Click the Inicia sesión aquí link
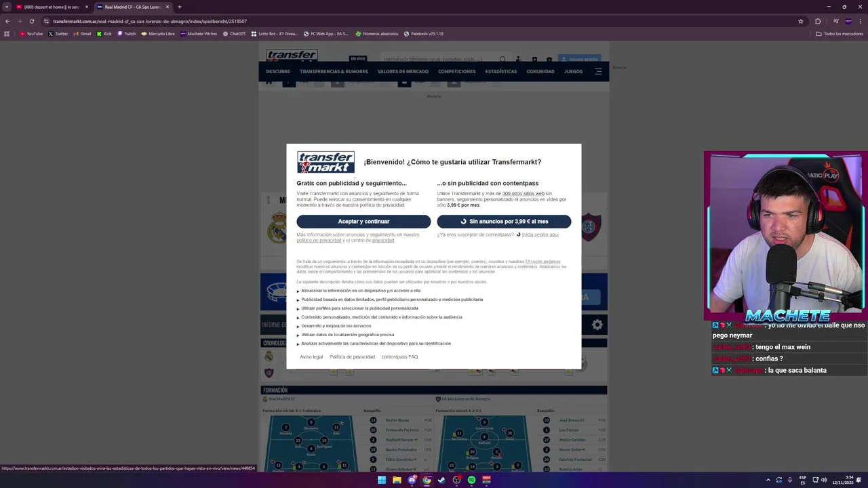Viewport: 868px width, 488px height. coord(540,235)
